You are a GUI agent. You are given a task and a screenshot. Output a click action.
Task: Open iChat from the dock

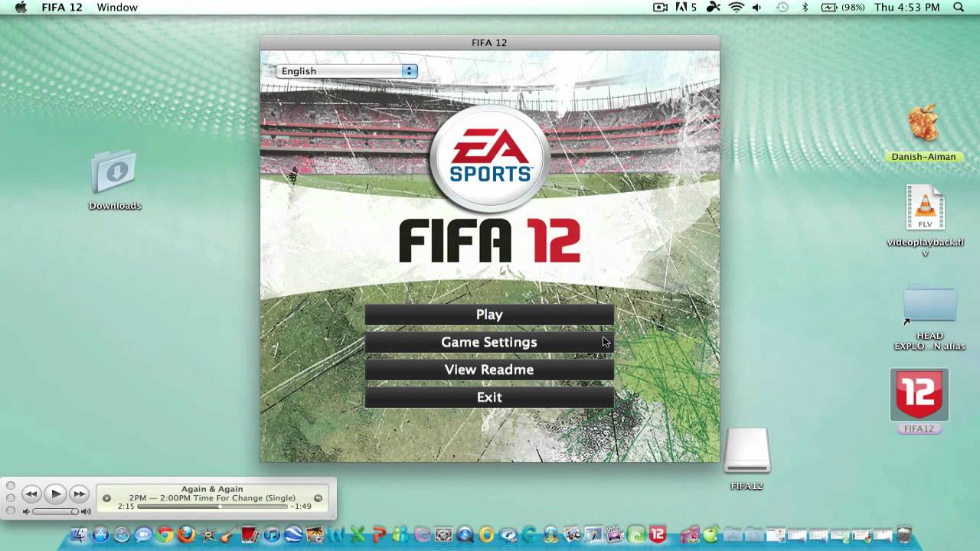tap(143, 534)
